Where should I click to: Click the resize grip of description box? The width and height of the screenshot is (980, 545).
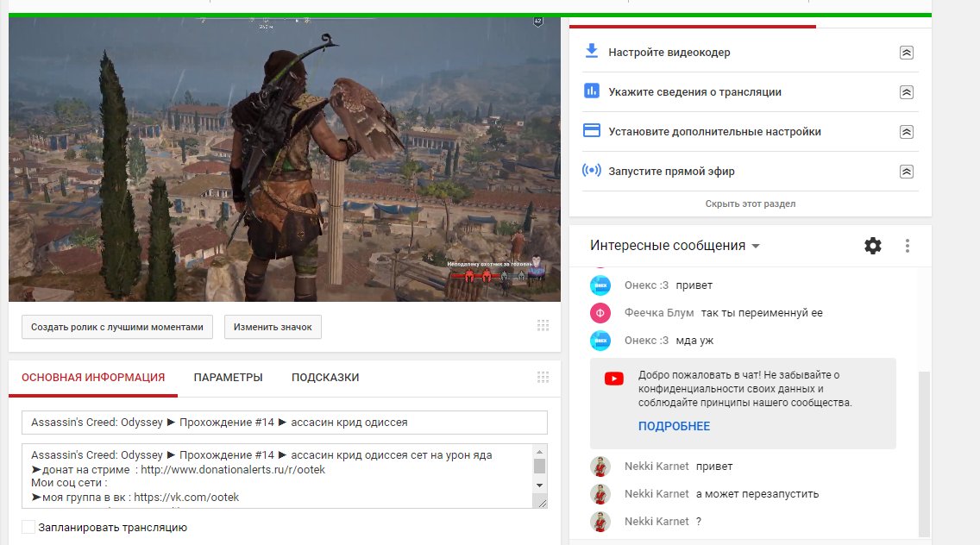[541, 502]
